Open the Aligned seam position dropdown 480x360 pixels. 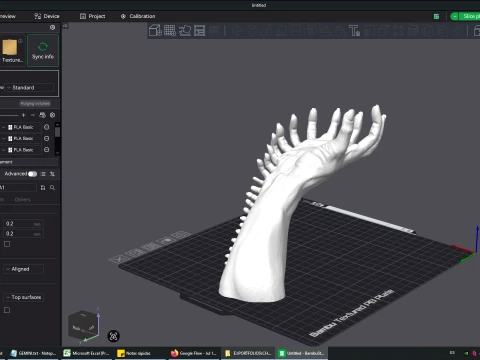(23, 269)
